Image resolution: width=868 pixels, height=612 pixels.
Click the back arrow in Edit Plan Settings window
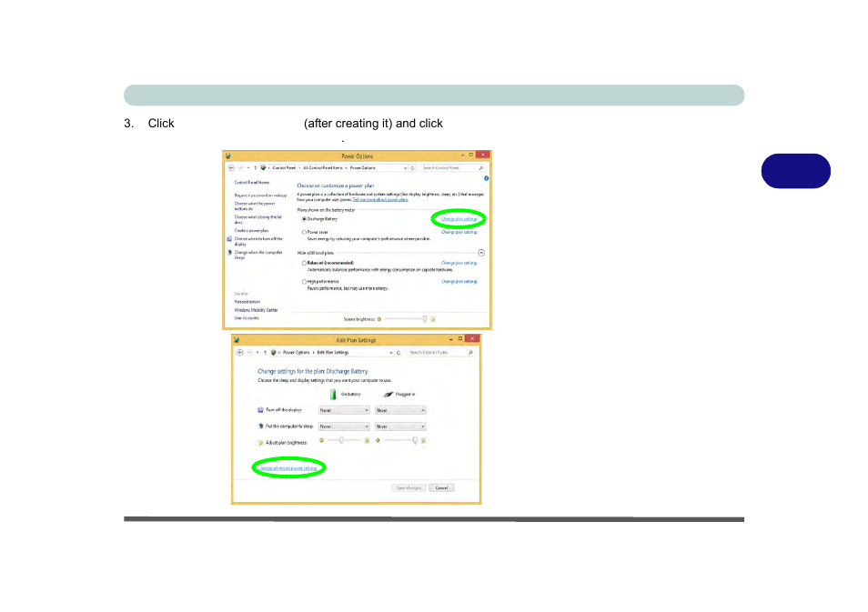pos(239,353)
